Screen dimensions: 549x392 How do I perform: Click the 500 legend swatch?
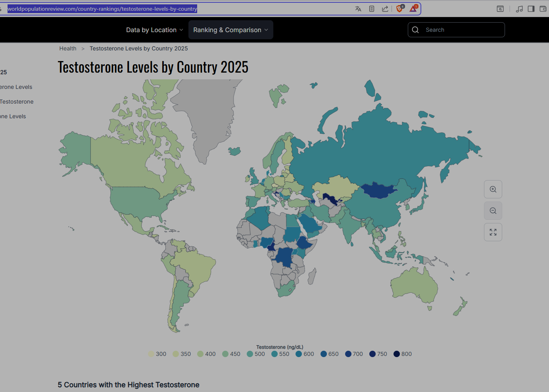tap(250, 354)
